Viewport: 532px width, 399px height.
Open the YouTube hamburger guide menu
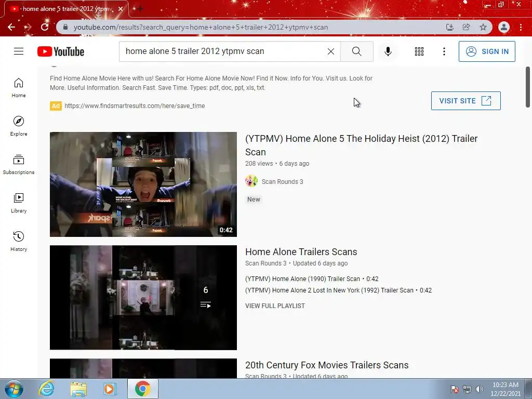point(19,51)
